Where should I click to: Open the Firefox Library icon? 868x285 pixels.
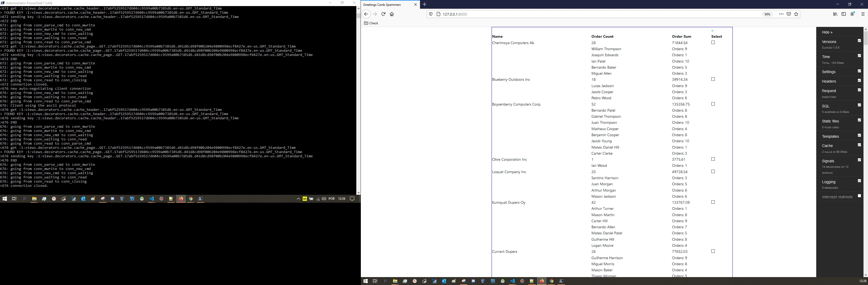coord(835,14)
